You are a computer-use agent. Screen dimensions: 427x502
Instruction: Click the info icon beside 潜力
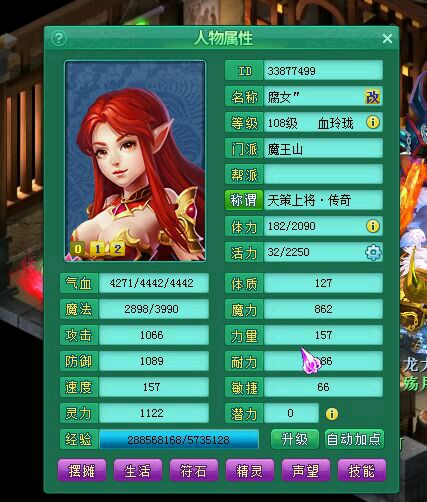click(331, 414)
